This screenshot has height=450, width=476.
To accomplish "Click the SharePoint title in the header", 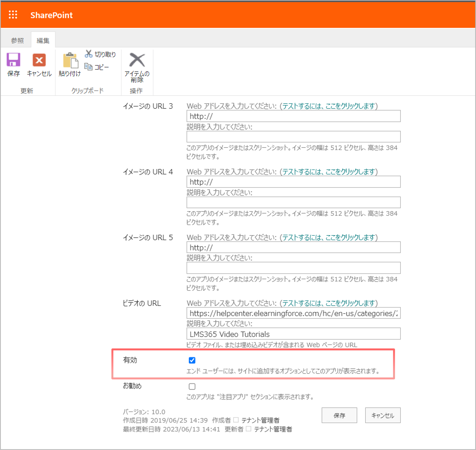I will tap(52, 15).
